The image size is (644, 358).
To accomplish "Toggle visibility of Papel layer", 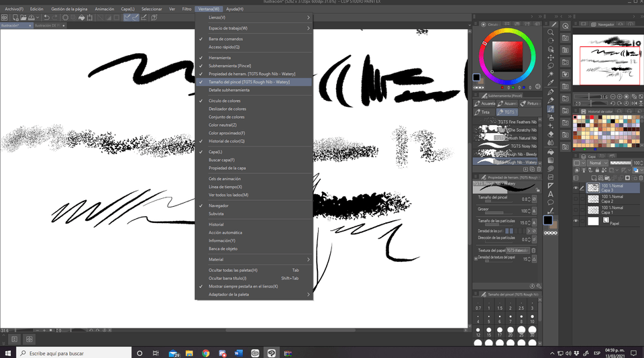I will coord(576,221).
